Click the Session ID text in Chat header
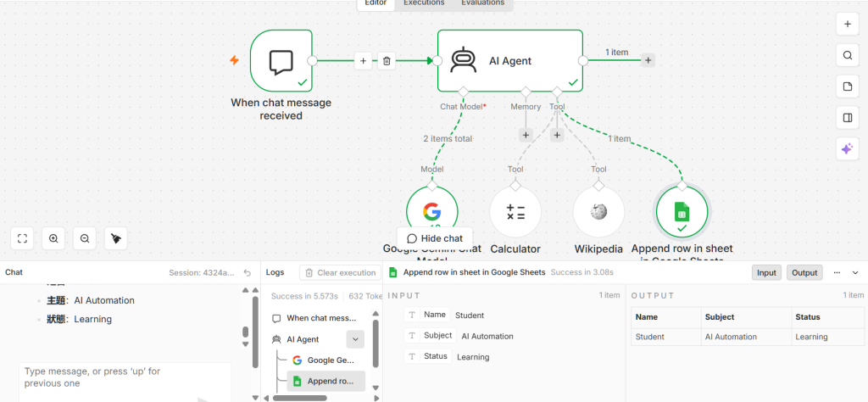 pyautogui.click(x=202, y=272)
